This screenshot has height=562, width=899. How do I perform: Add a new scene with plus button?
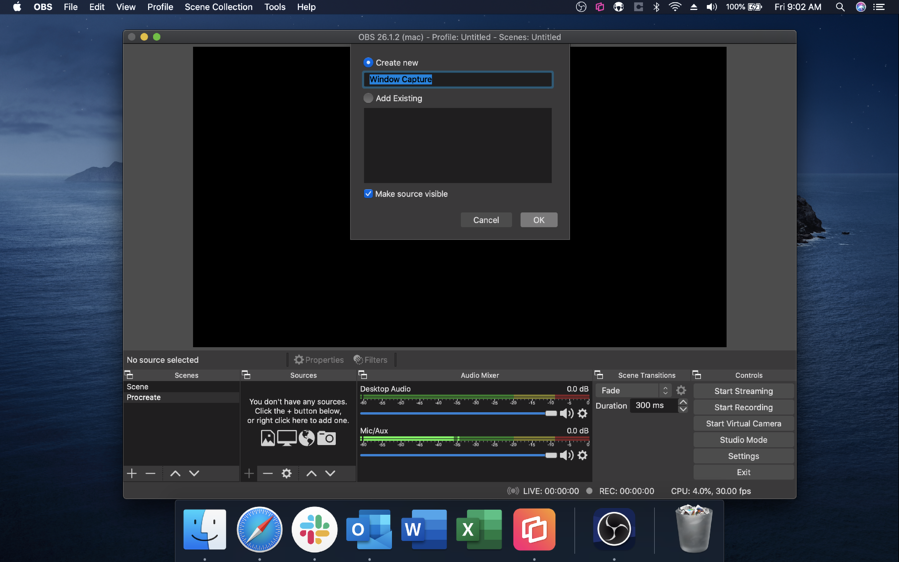tap(132, 473)
